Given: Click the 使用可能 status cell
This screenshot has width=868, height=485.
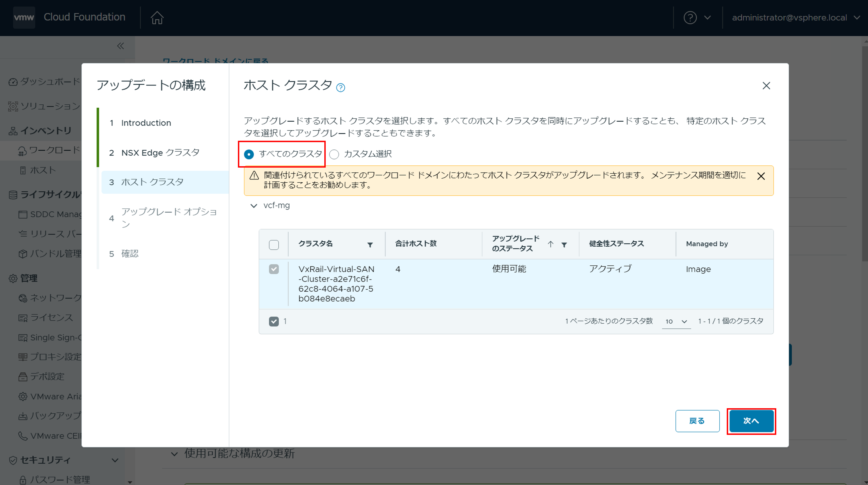Looking at the screenshot, I should click(509, 269).
